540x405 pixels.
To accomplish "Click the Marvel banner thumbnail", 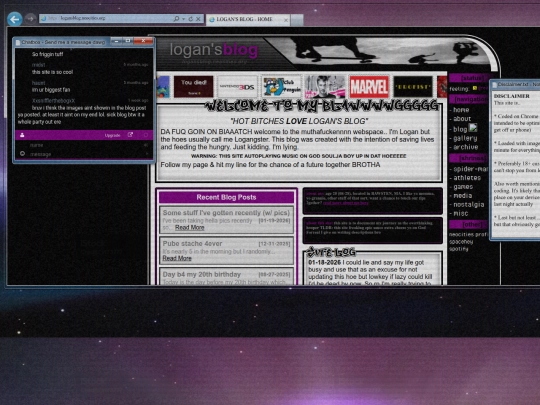I will pyautogui.click(x=369, y=87).
